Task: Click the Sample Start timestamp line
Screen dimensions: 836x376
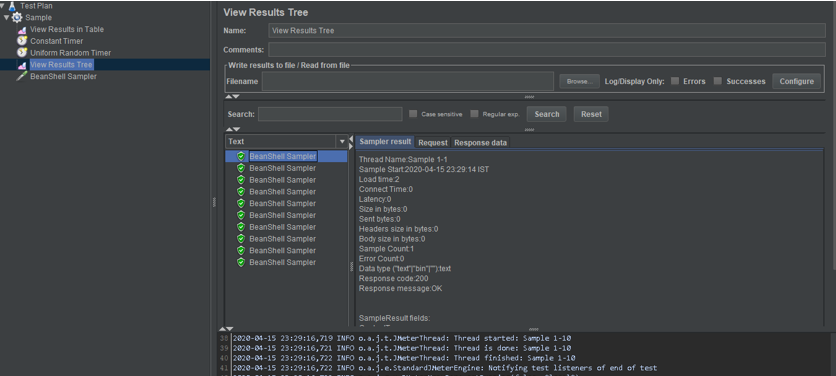Action: pos(424,170)
